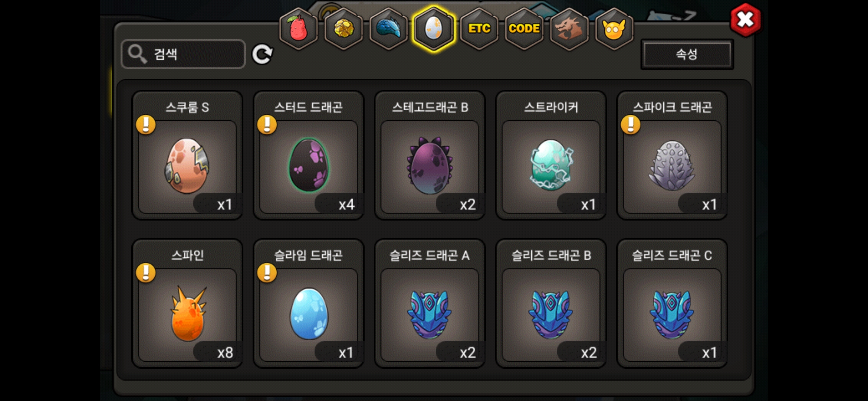Click exclamation badge on 스파이크 드래곤

click(631, 124)
